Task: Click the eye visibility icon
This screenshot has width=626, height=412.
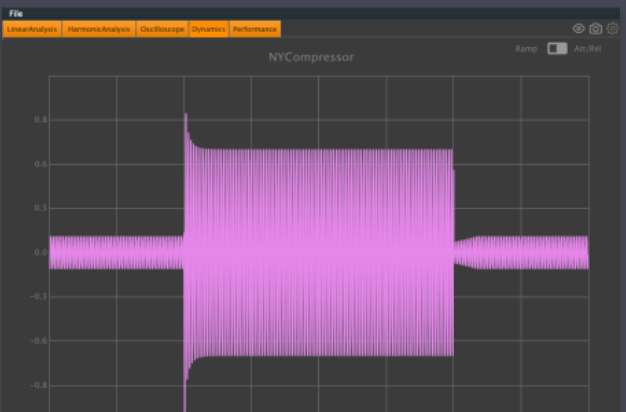Action: click(578, 29)
